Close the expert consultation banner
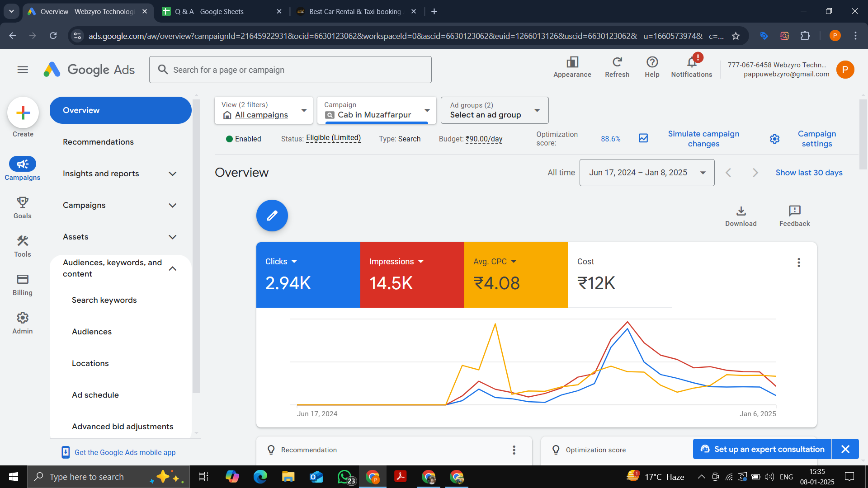Viewport: 868px width, 488px height. point(845,449)
